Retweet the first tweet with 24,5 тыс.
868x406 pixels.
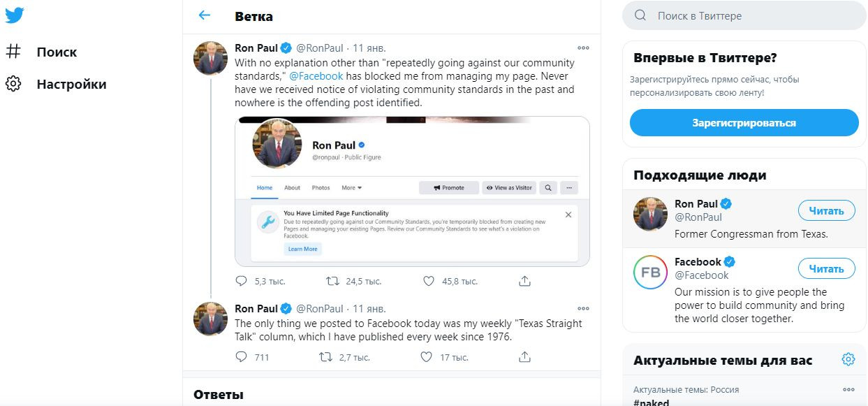coord(334,281)
